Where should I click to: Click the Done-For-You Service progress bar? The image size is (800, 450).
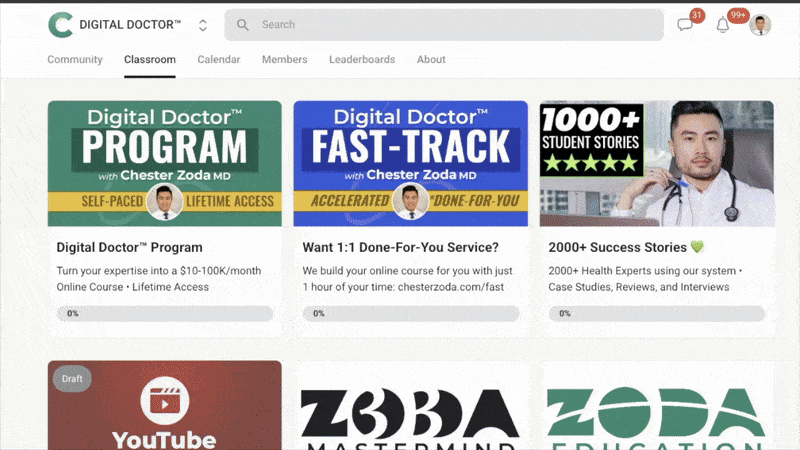pos(411,313)
